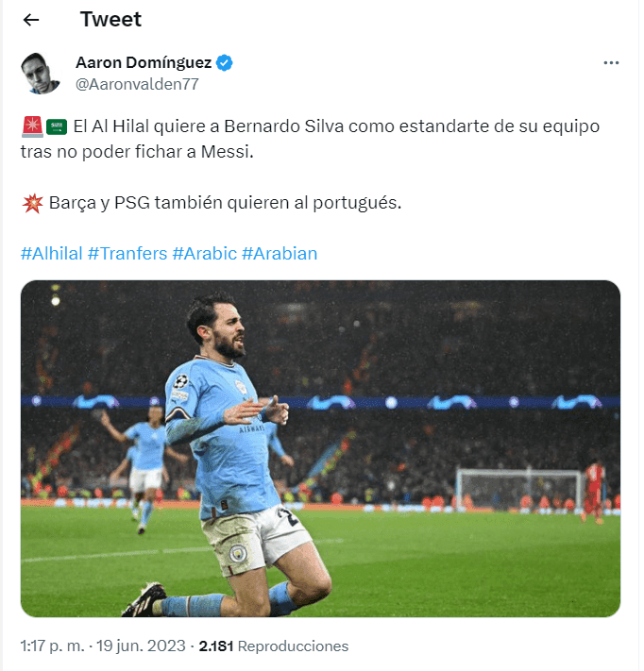
Task: Click the Saudi Arabia flag emoji
Action: coord(57,126)
